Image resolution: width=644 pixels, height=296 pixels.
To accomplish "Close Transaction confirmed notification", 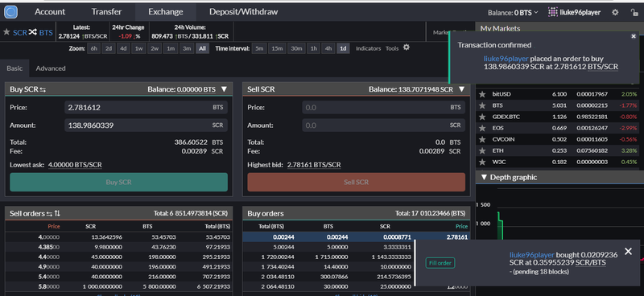I will click(634, 36).
